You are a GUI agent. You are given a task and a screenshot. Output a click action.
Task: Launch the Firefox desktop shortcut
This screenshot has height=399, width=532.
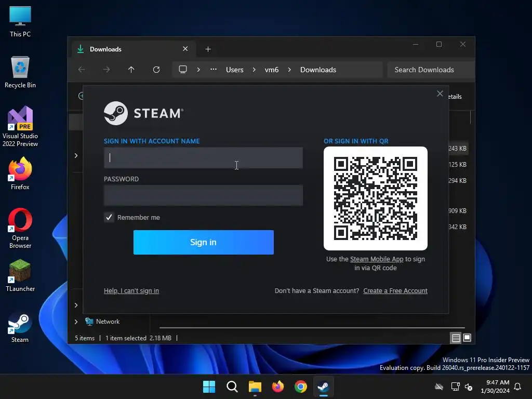[20, 174]
